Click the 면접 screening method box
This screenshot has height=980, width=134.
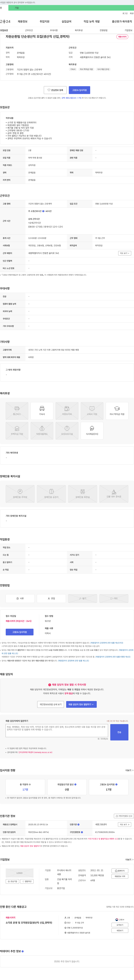[x=51, y=598]
